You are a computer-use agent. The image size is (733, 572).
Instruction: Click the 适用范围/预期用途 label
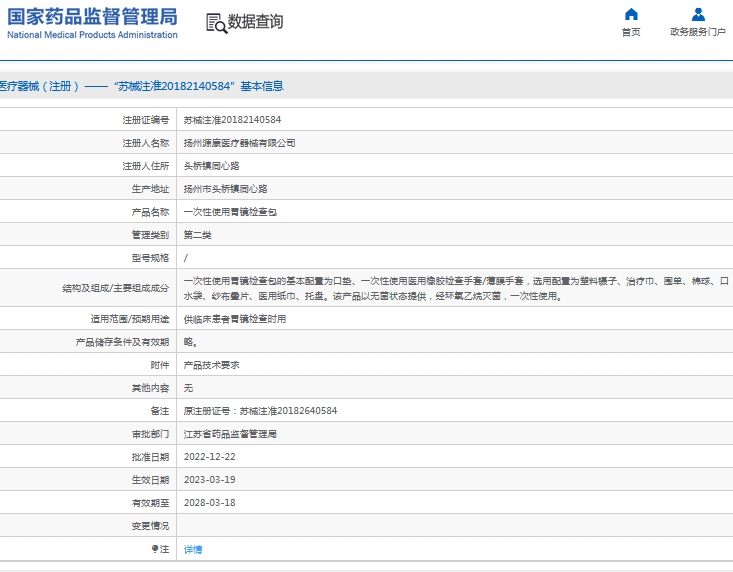(x=129, y=319)
